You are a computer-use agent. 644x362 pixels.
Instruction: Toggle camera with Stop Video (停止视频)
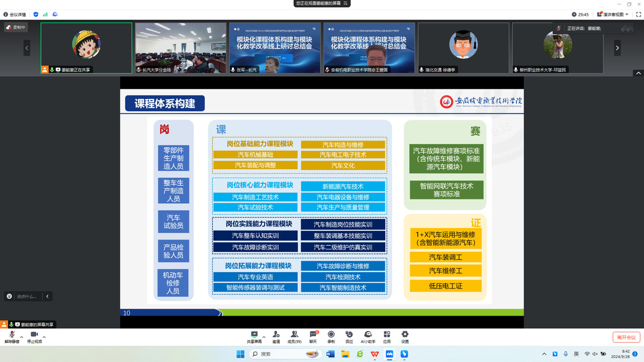click(x=34, y=337)
